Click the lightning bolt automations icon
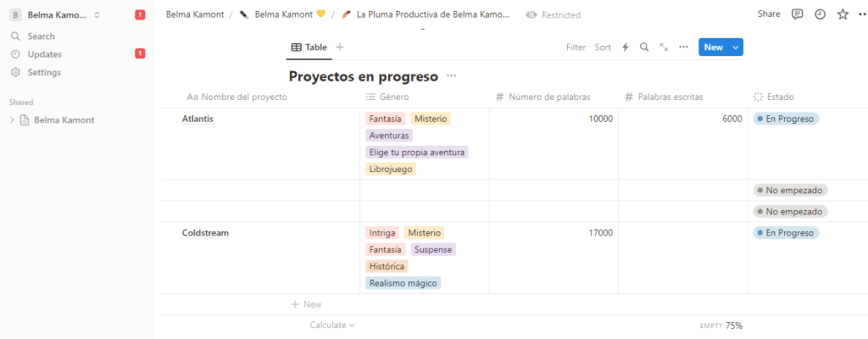868x339 pixels. [x=626, y=47]
